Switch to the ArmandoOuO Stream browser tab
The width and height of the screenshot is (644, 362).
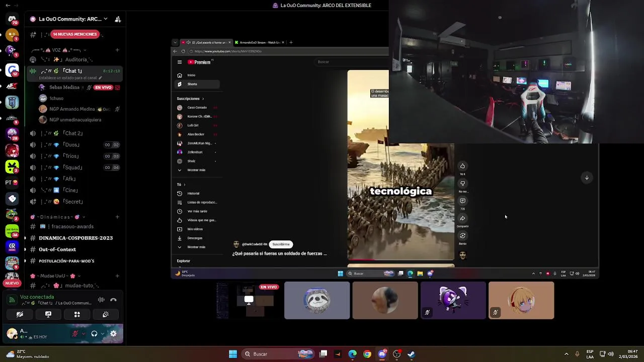[x=260, y=42]
